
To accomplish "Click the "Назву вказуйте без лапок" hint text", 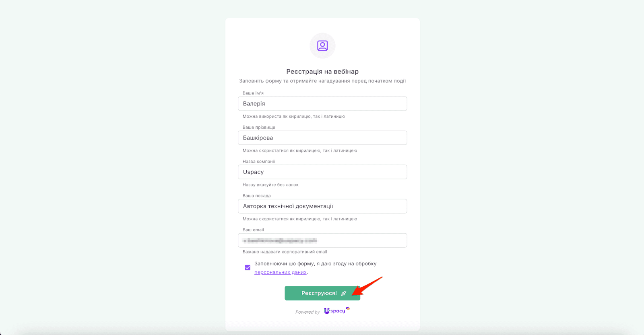I will [x=270, y=185].
